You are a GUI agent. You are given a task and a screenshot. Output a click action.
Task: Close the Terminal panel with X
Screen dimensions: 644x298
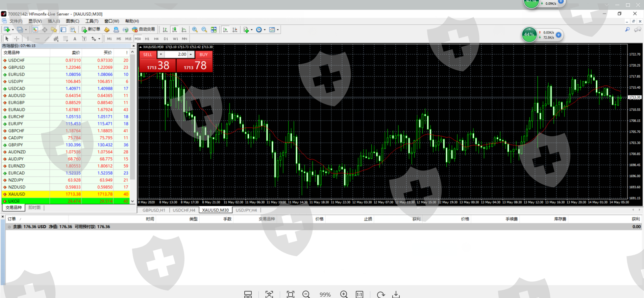[x=3, y=216]
